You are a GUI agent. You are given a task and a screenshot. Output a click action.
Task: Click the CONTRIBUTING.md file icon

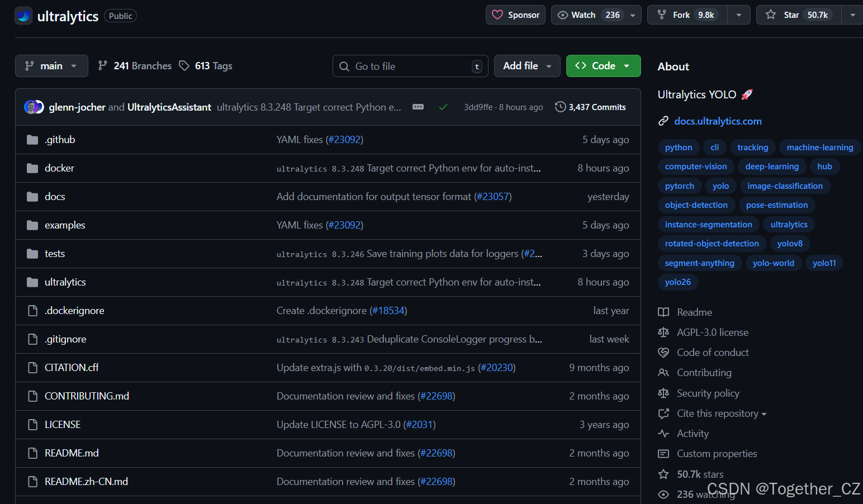(x=32, y=396)
